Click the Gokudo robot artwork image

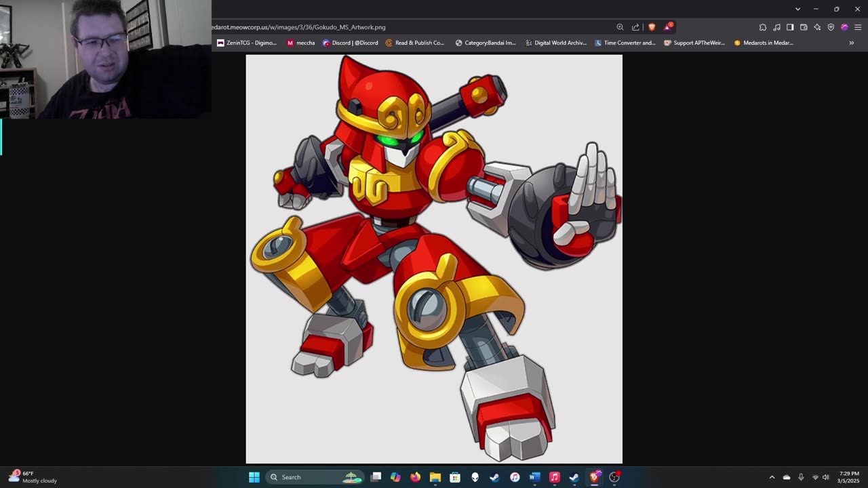[434, 259]
